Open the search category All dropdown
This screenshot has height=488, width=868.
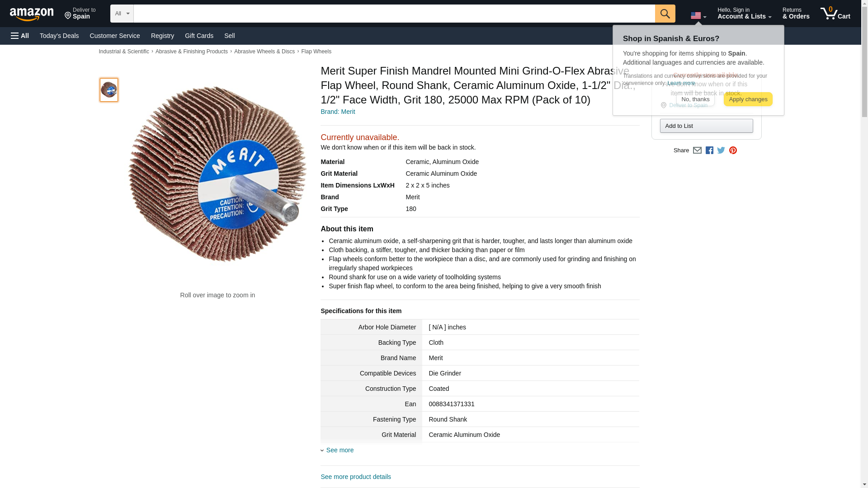tap(122, 14)
